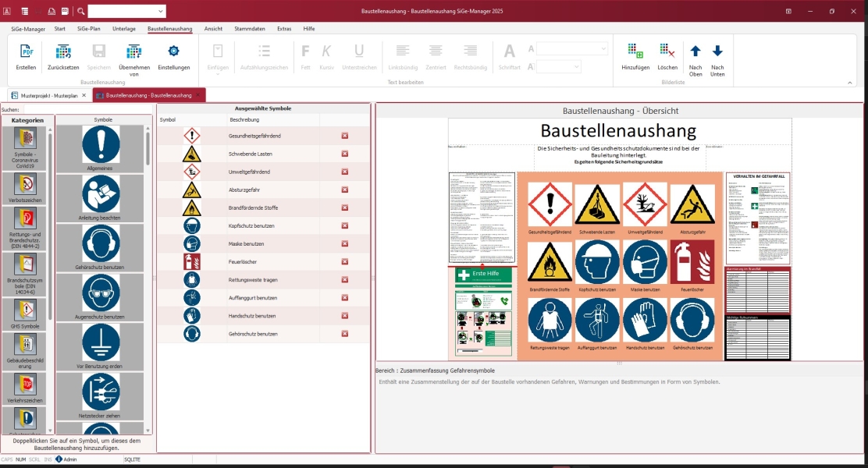Open the SiGe-Plan ribbon tab

[x=88, y=29]
